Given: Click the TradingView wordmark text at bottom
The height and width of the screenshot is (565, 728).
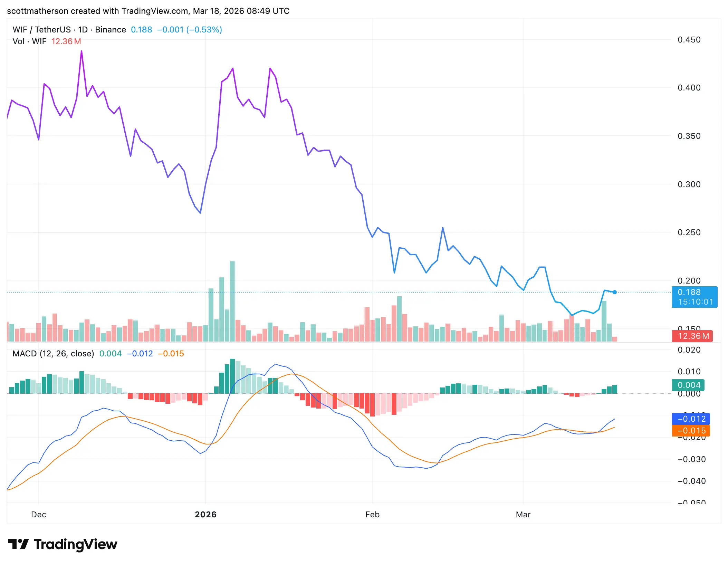Looking at the screenshot, I should 75,544.
